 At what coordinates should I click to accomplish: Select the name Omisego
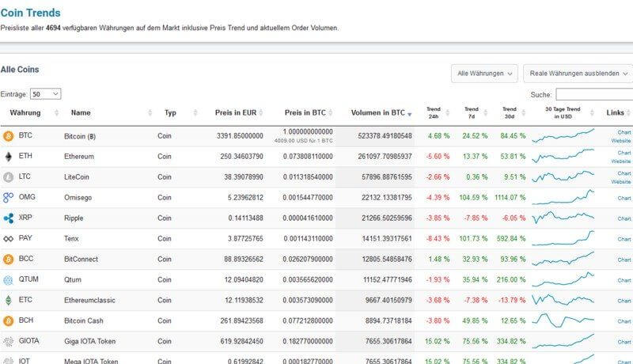click(x=78, y=198)
